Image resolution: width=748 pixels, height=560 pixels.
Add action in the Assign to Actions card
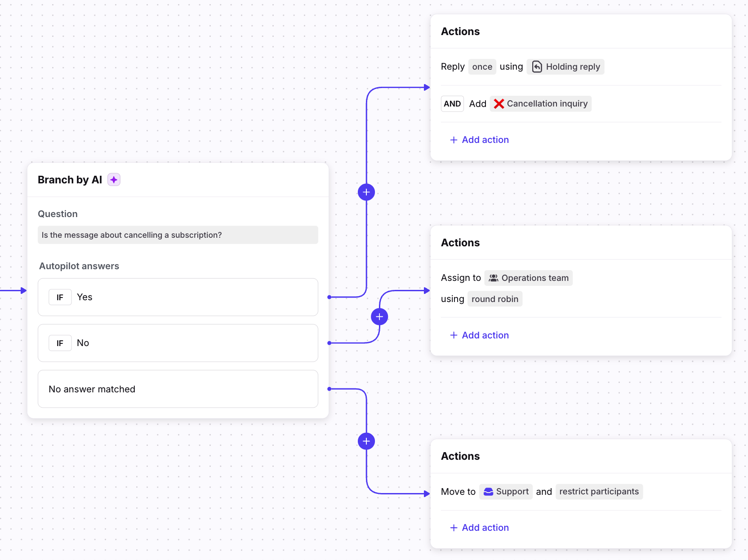tap(479, 335)
